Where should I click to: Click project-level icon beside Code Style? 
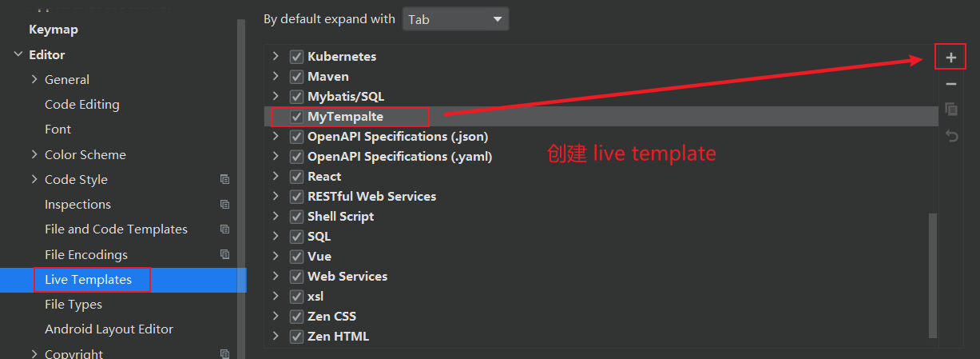[225, 180]
